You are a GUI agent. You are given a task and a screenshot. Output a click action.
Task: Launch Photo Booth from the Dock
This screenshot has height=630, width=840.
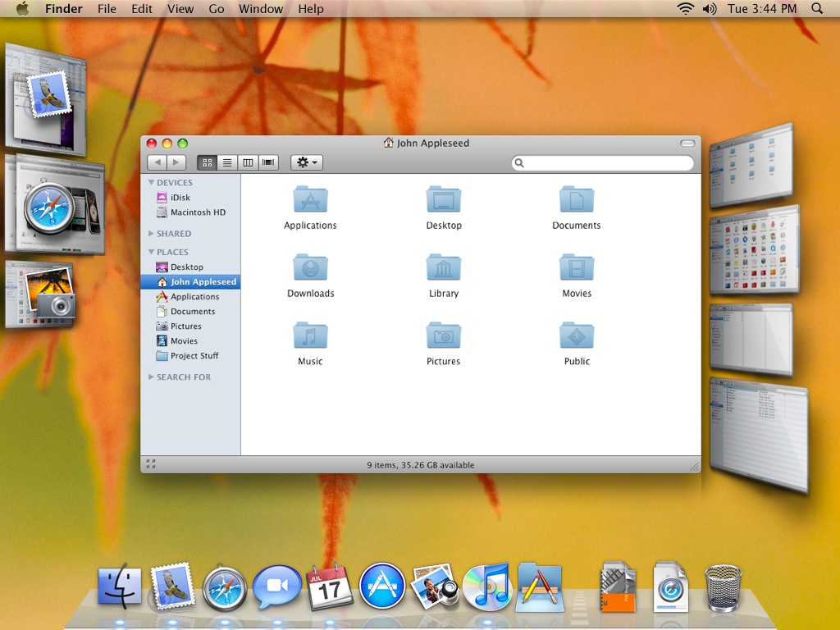[435, 587]
